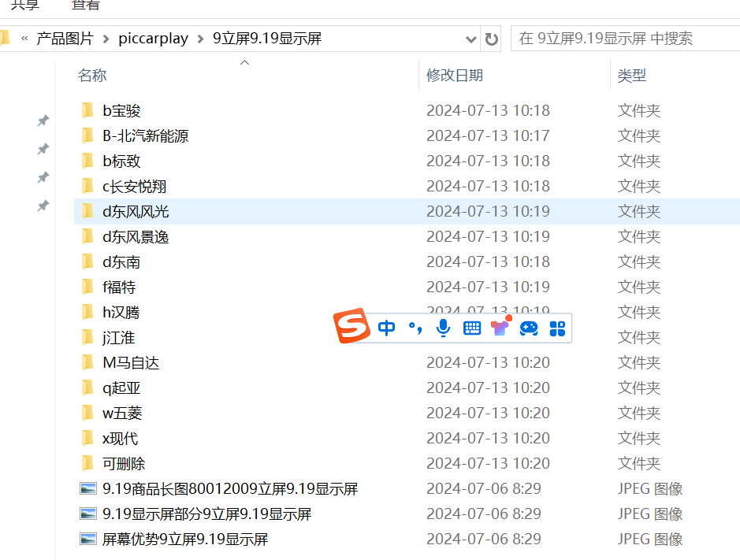Select folder icon of d东南
Screen dimensions: 740x560
[x=87, y=261]
